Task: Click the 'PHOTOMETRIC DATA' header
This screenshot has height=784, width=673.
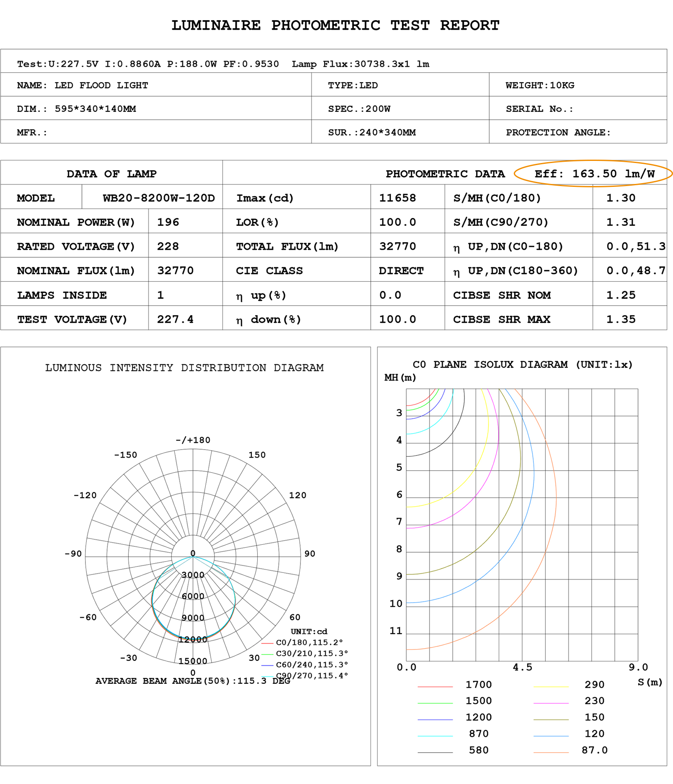Action: 445,173
